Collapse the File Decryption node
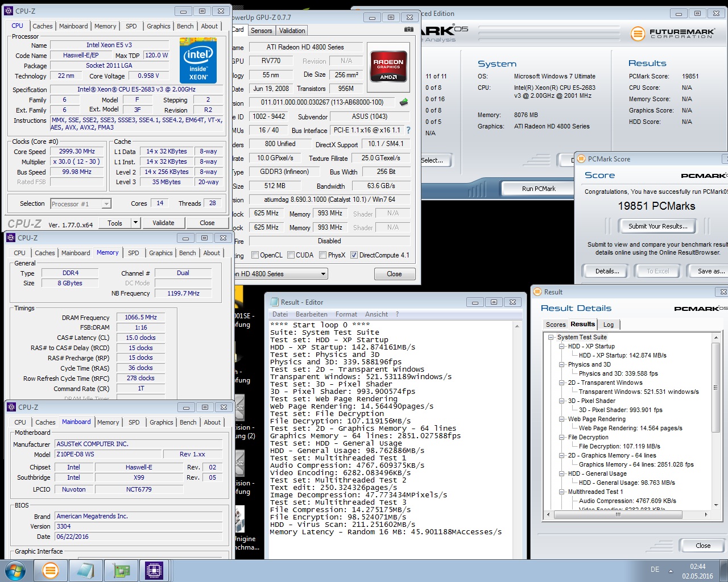The image size is (728, 582). click(561, 437)
